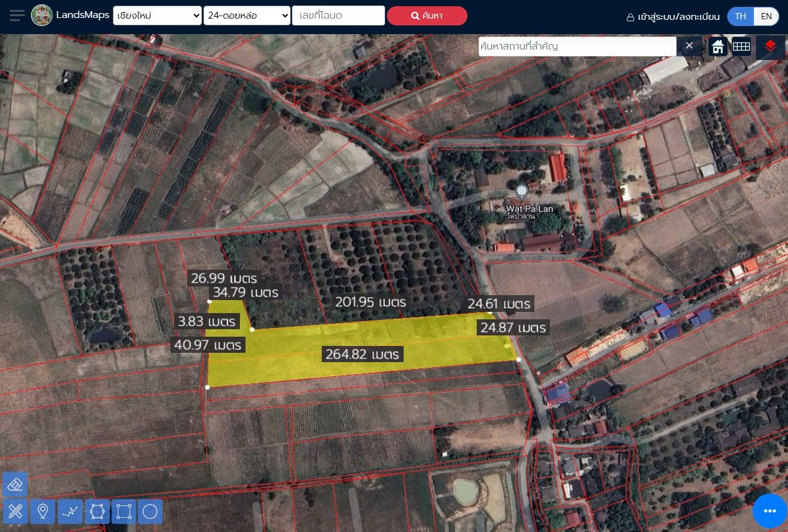Click the login/register link
Screen dimensions: 788x532
click(x=673, y=17)
